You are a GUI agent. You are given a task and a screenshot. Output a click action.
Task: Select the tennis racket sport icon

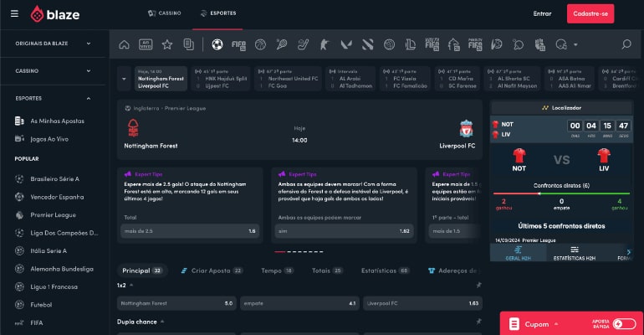tap(282, 44)
